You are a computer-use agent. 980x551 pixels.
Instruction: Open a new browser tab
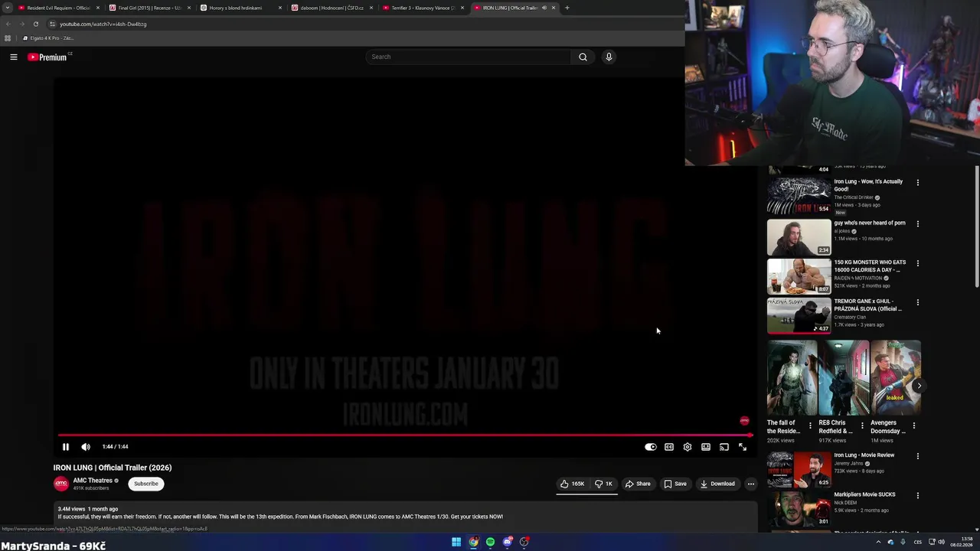point(567,8)
